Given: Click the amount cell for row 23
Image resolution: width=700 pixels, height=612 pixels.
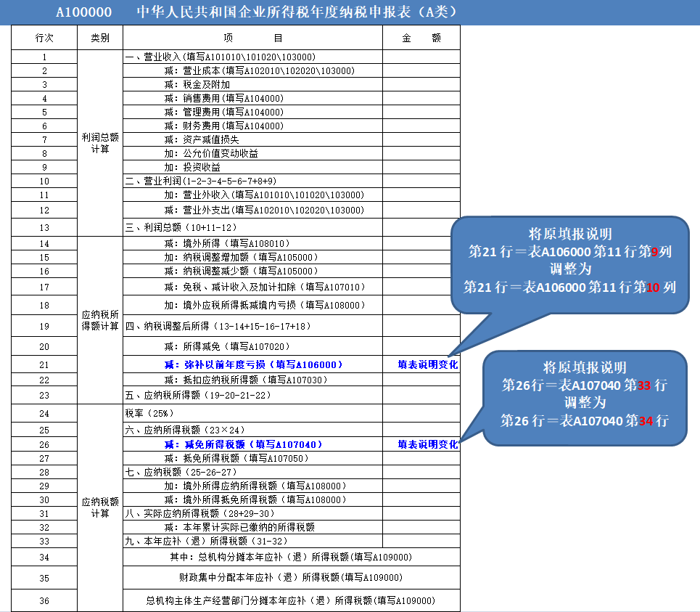Looking at the screenshot, I should point(421,396).
